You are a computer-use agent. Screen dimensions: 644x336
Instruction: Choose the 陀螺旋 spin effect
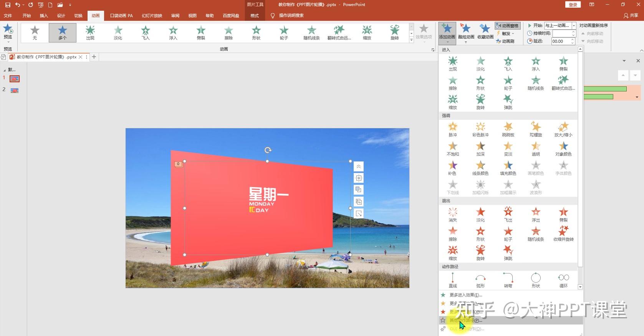pyautogui.click(x=536, y=129)
